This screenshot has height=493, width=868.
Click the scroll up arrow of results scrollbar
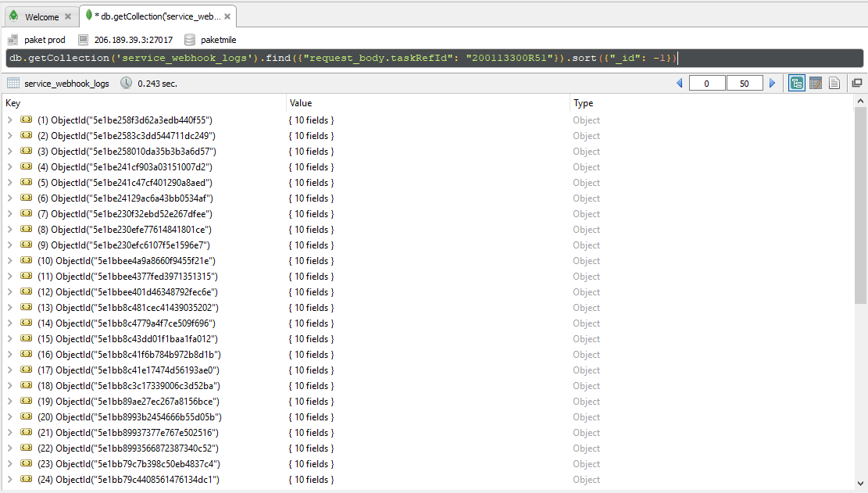(860, 102)
